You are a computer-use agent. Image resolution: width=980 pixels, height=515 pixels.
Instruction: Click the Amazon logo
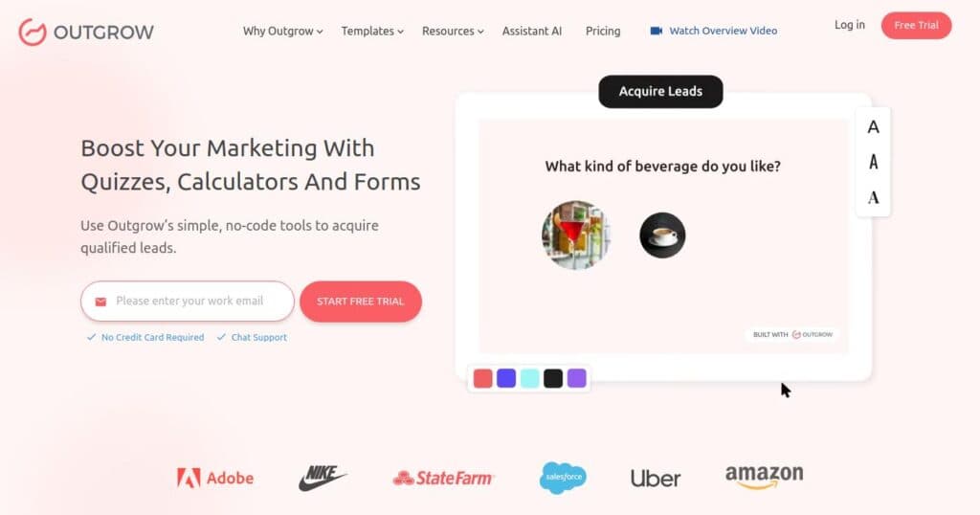click(x=765, y=477)
